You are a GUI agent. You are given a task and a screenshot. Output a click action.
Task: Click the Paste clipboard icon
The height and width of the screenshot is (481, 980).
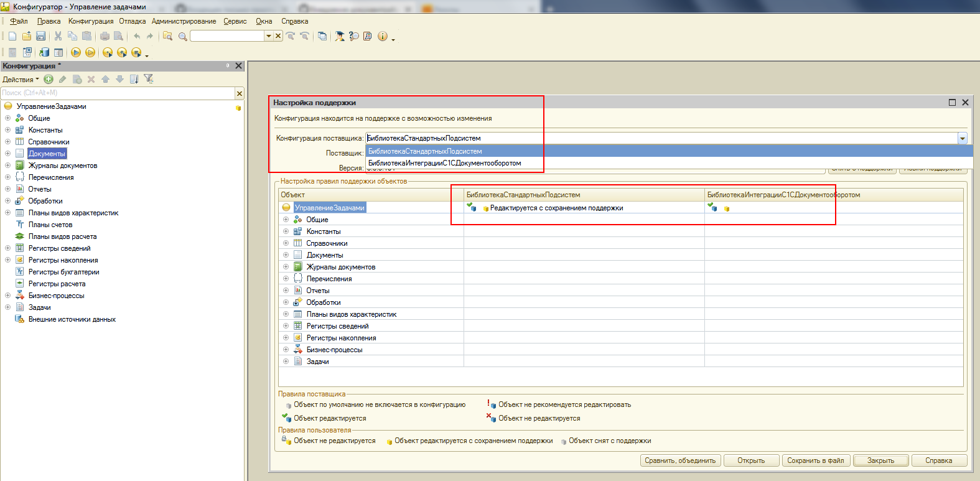[x=86, y=36]
